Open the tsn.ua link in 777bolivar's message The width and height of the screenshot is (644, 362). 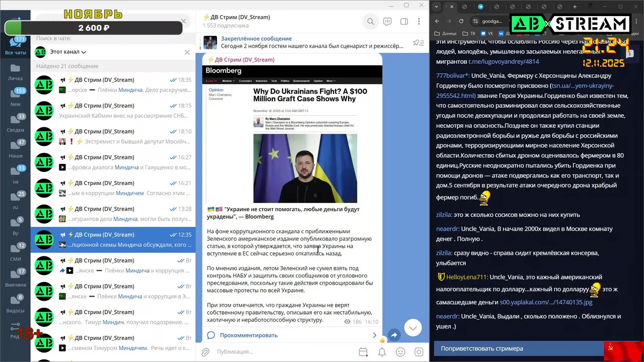525,90
